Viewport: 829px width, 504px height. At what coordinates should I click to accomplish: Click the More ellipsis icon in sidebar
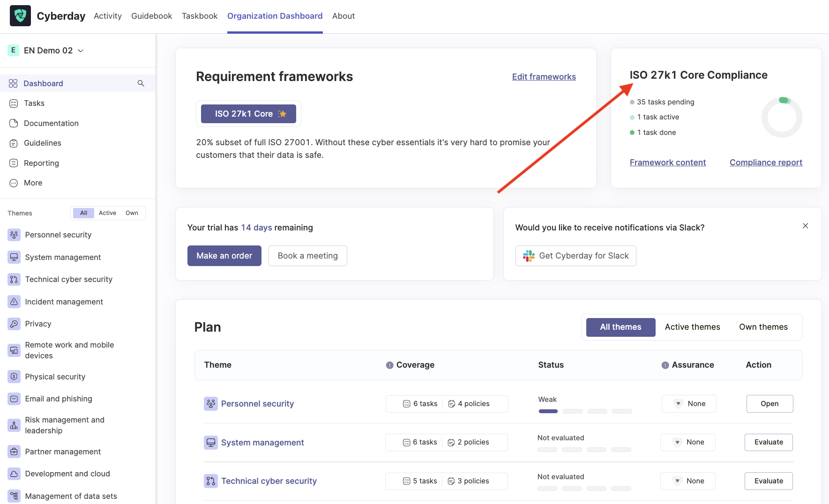(x=14, y=183)
